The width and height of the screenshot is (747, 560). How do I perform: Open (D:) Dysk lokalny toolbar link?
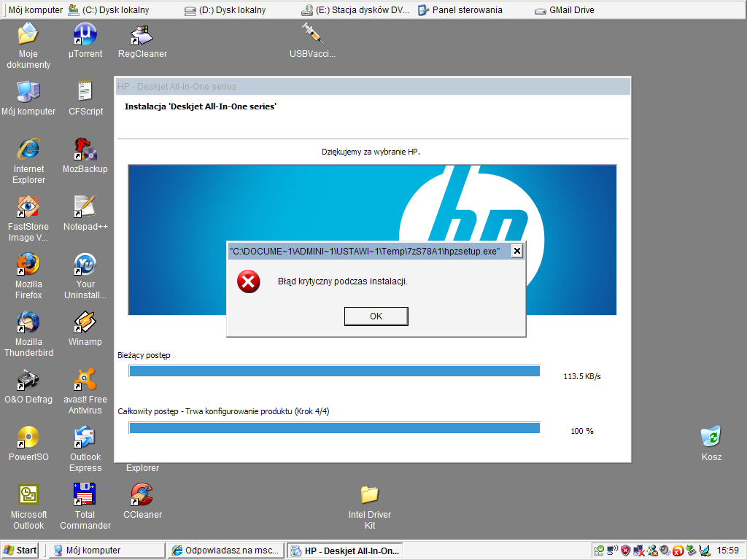pyautogui.click(x=225, y=10)
